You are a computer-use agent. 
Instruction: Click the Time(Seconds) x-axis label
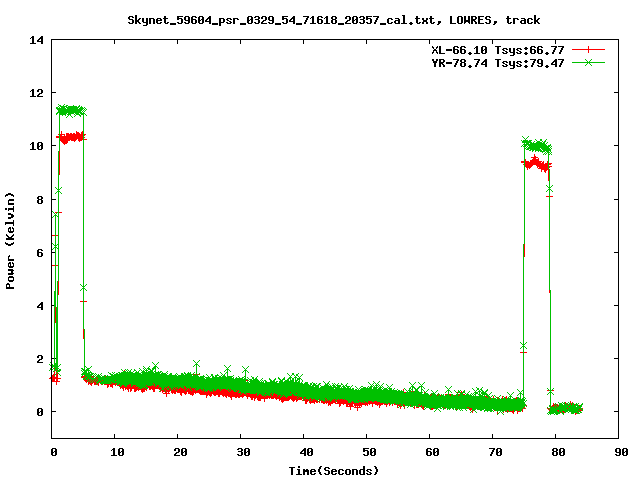pos(334,471)
